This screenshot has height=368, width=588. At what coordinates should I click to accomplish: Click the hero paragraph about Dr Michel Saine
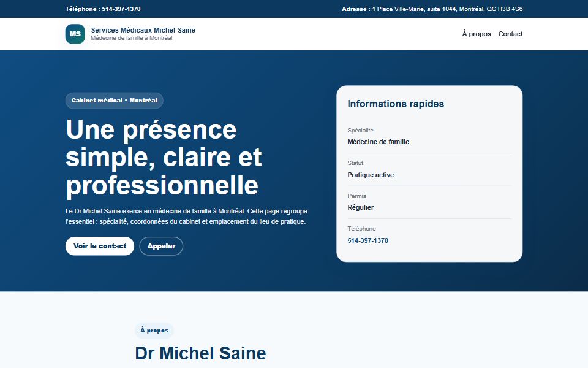[186, 217]
